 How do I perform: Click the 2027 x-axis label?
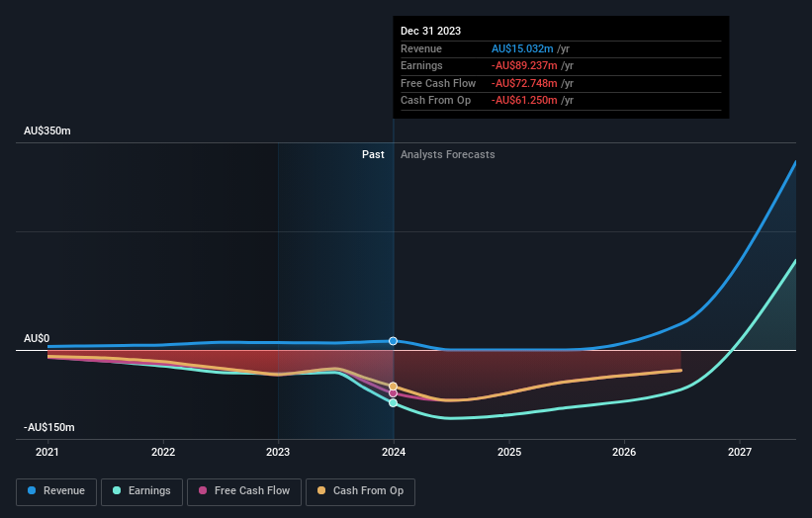(x=740, y=453)
